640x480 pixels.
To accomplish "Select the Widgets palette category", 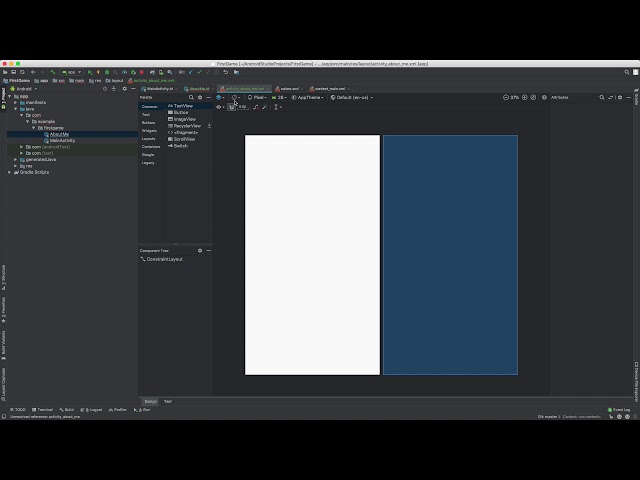I will click(149, 131).
